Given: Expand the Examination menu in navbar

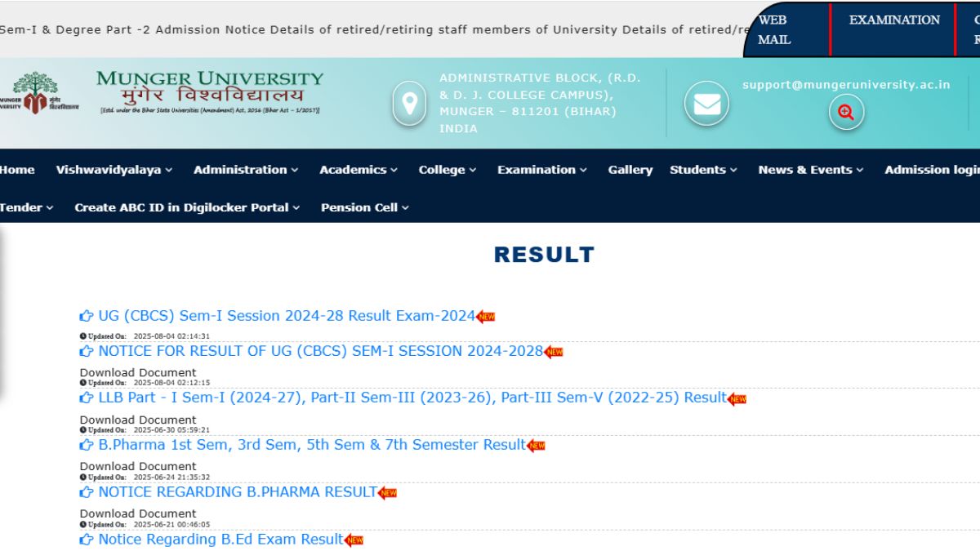Looking at the screenshot, I should click(542, 170).
